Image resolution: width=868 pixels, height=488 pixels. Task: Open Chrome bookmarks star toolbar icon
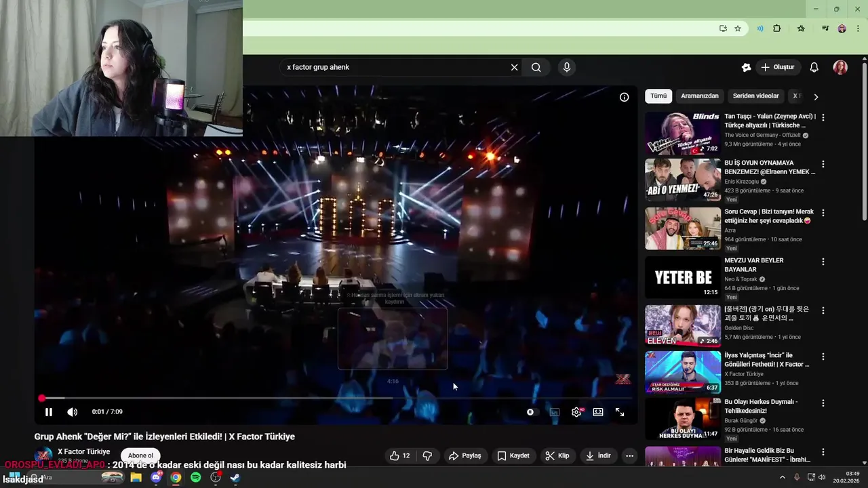[801, 28]
